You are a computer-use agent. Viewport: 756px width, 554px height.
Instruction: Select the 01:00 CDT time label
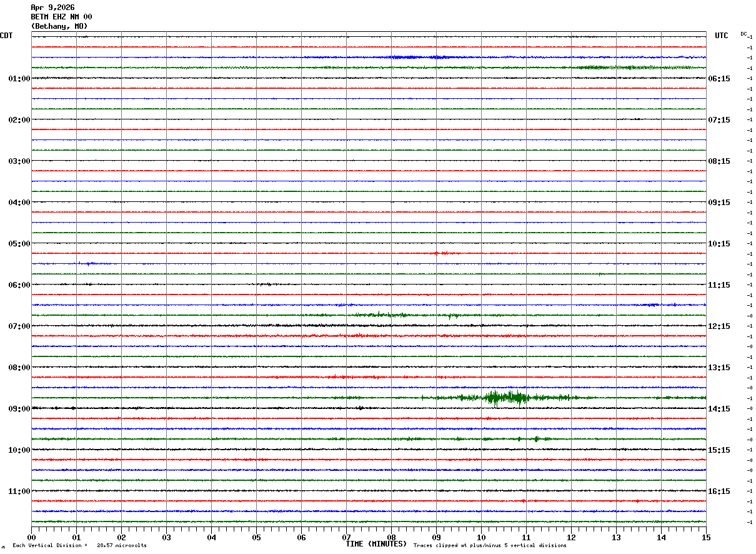pyautogui.click(x=19, y=79)
